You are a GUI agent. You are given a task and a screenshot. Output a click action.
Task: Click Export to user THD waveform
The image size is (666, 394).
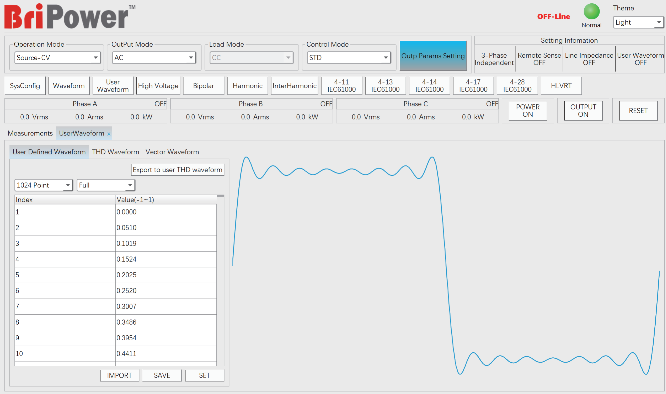[x=178, y=169]
